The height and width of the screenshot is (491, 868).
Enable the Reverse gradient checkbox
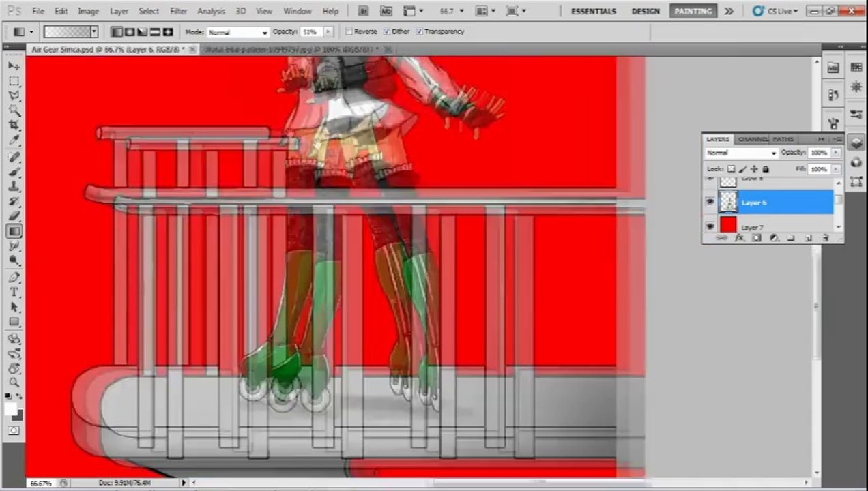click(x=349, y=32)
